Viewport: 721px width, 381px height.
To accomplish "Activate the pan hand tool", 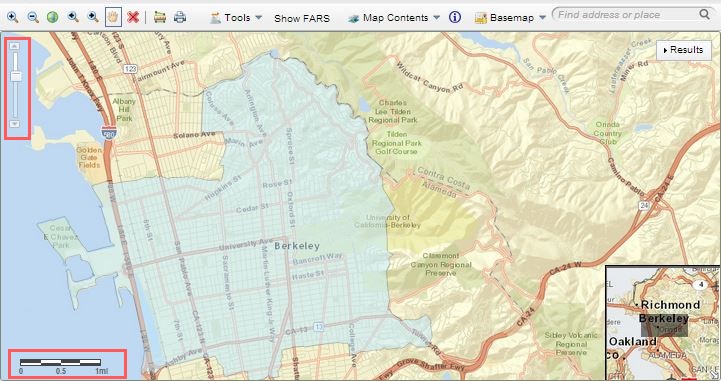I will tap(113, 17).
